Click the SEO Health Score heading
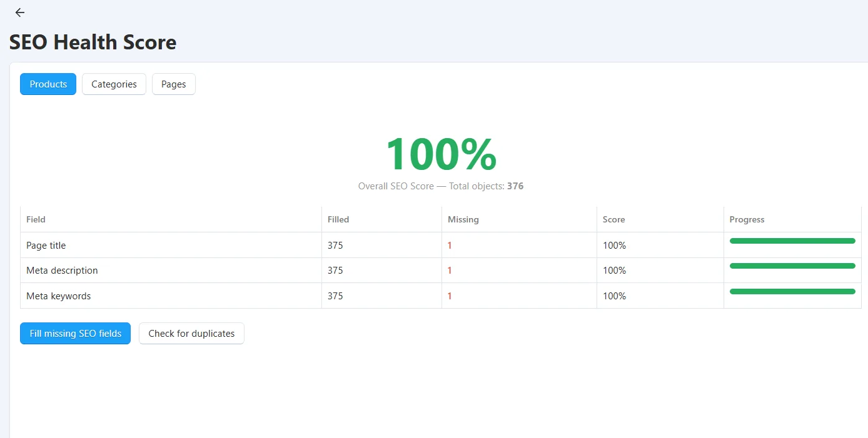 [x=93, y=42]
